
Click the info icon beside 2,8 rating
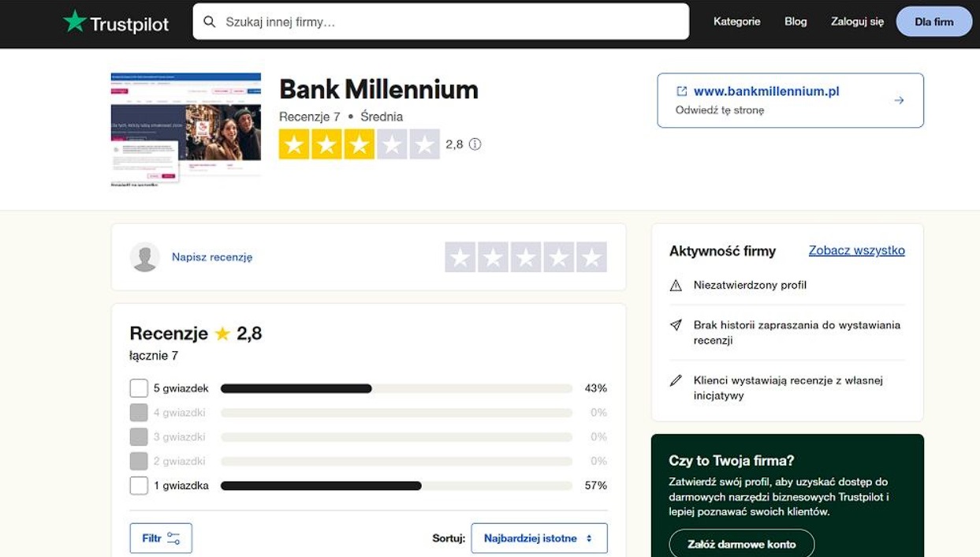[475, 144]
